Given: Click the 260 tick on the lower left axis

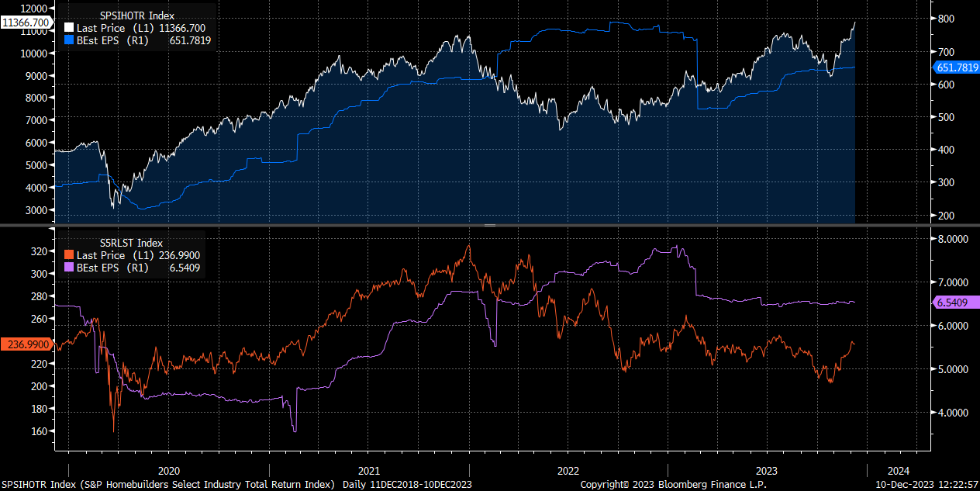Looking at the screenshot, I should [40, 319].
